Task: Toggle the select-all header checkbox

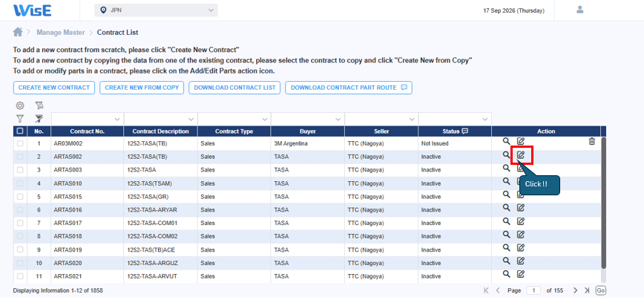Action: [x=20, y=131]
